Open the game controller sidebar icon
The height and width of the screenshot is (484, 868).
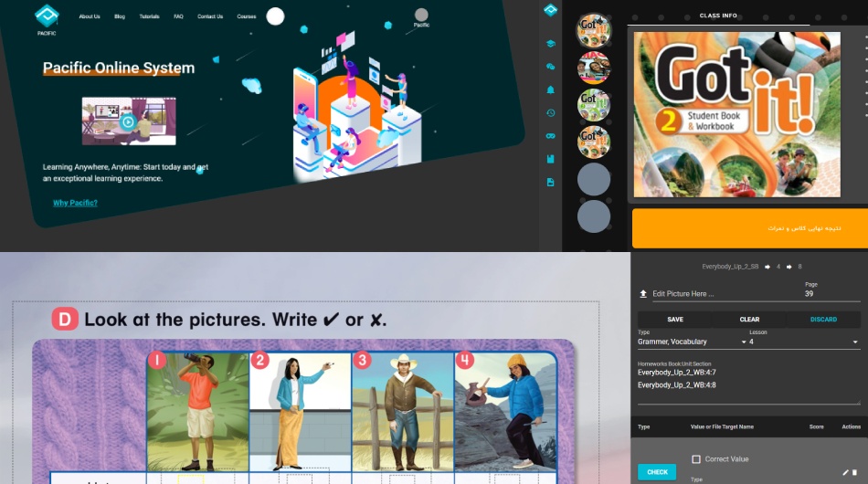(550, 136)
